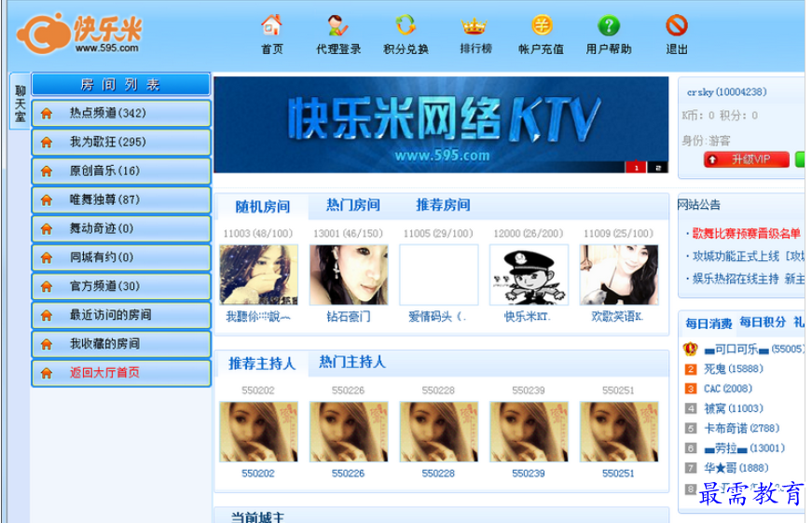Open room thumbnail 钻石豪门

pyautogui.click(x=349, y=275)
